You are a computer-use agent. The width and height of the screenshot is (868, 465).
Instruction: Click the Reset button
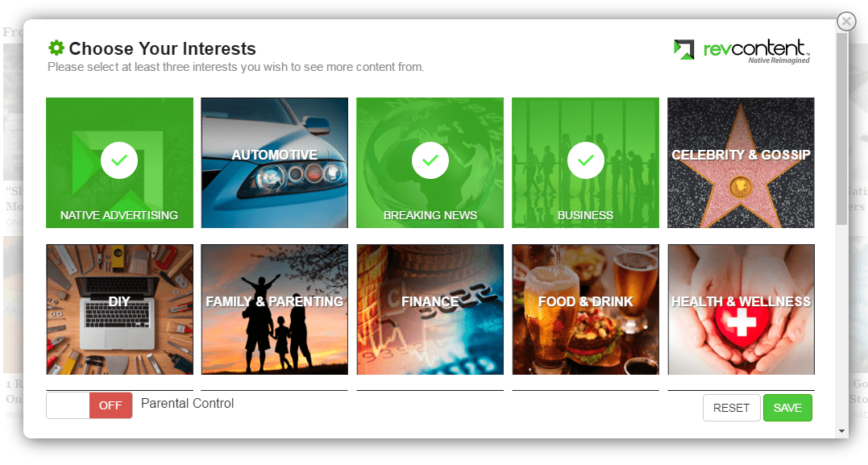coord(731,408)
